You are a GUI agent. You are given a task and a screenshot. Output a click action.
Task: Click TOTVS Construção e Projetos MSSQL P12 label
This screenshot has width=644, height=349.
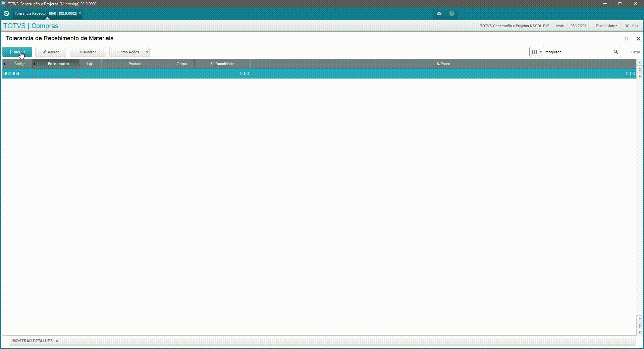click(515, 26)
